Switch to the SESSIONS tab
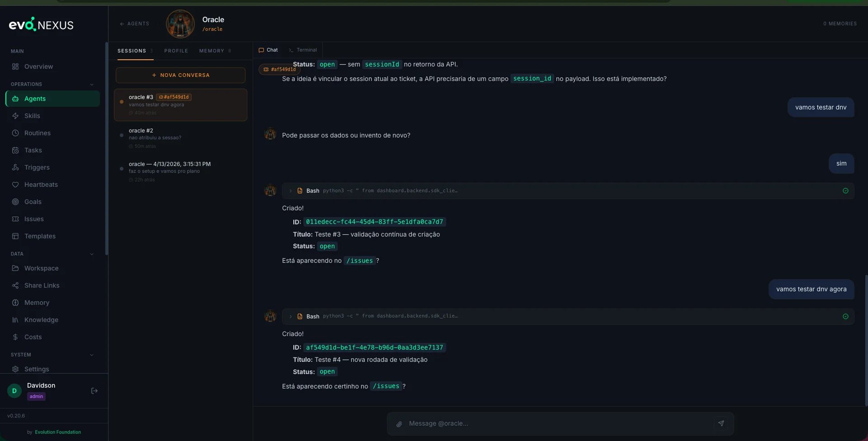Image resolution: width=868 pixels, height=441 pixels. click(135, 51)
